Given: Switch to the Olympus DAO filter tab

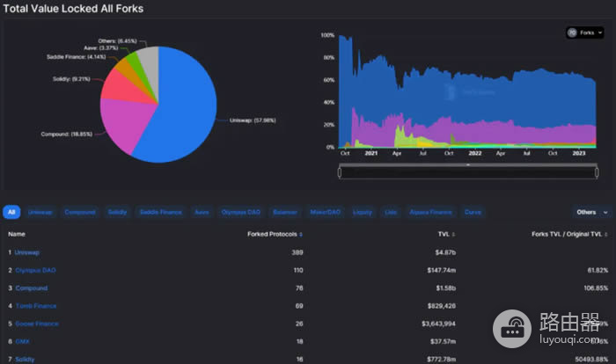Looking at the screenshot, I should (241, 212).
